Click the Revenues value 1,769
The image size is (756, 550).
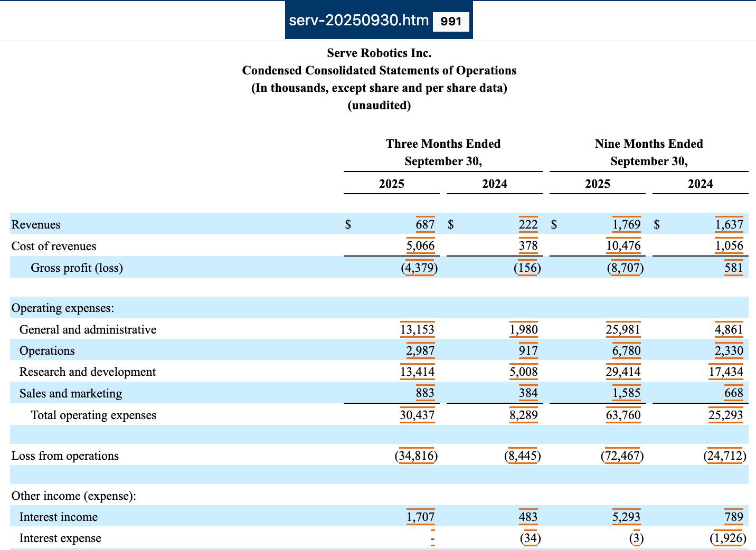click(626, 224)
